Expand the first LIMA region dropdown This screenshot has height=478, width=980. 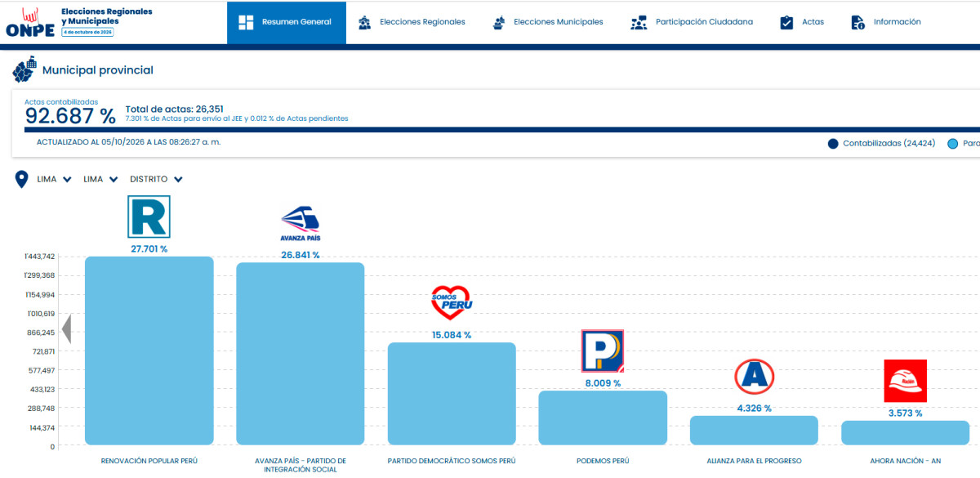click(55, 179)
